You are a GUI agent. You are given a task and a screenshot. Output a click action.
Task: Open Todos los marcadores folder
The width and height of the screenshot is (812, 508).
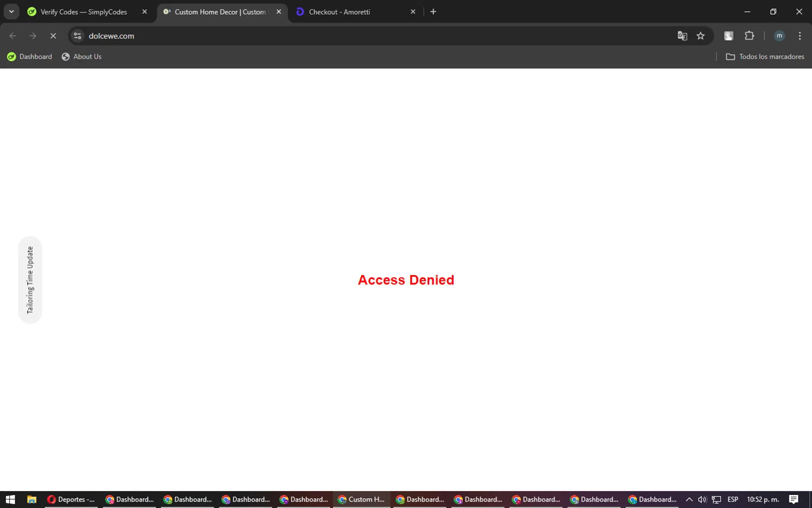[x=765, y=56]
